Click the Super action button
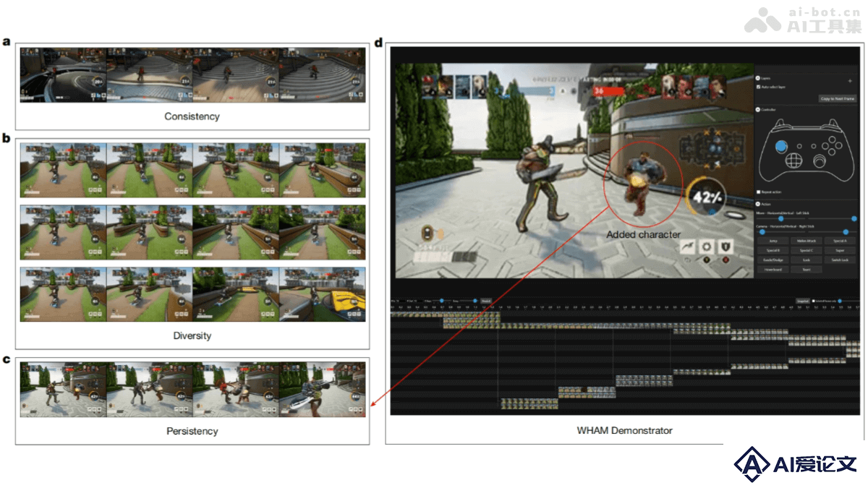Screen dimensions: 868x488 click(x=840, y=250)
